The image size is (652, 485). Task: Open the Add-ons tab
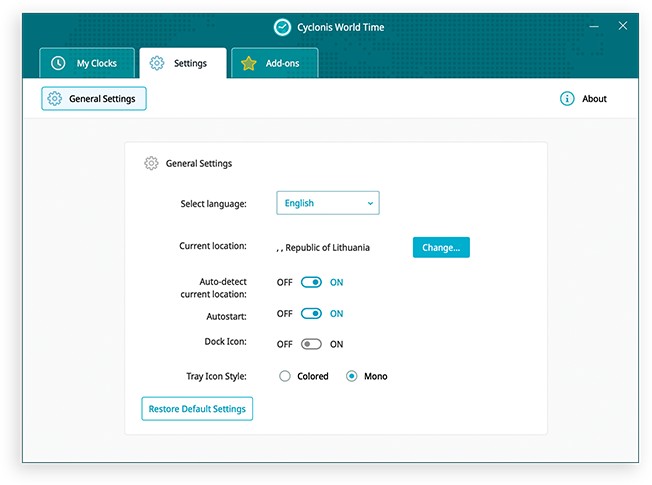[275, 63]
